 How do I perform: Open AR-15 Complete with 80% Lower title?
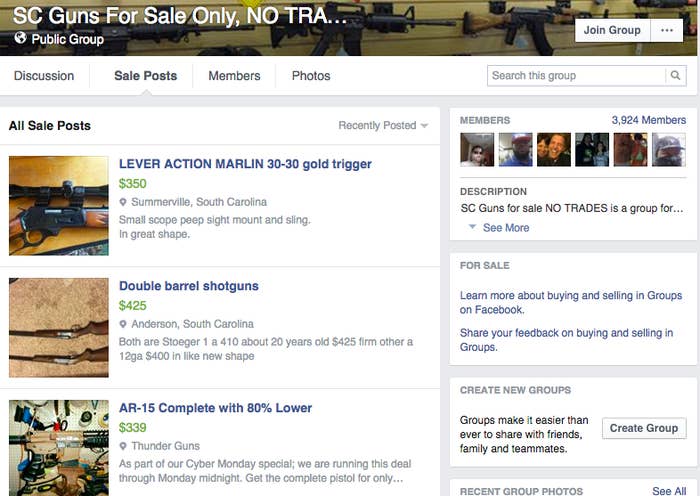[215, 408]
